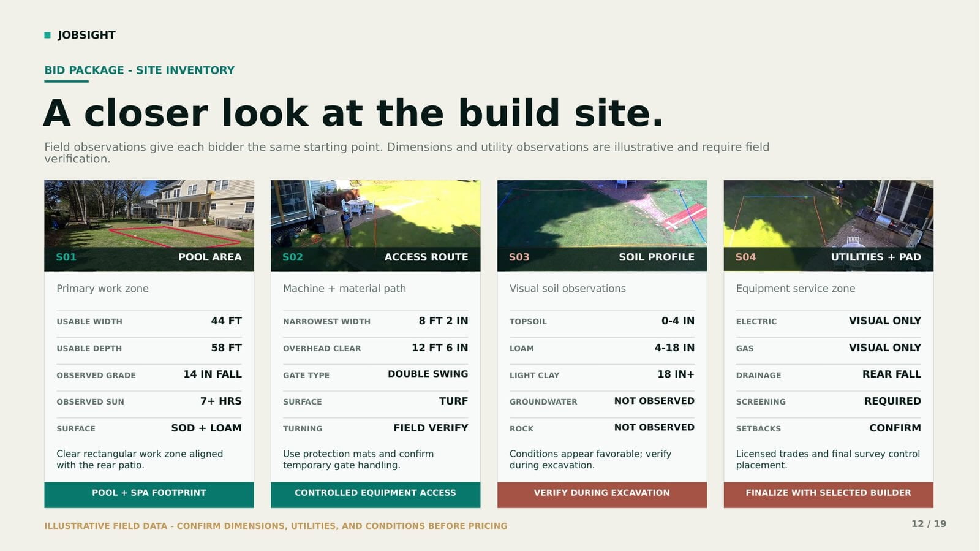Click the ILLUSTRATIVE FIELD DATA footer disclaimer
Image resolution: width=980 pixels, height=551 pixels.
[276, 526]
